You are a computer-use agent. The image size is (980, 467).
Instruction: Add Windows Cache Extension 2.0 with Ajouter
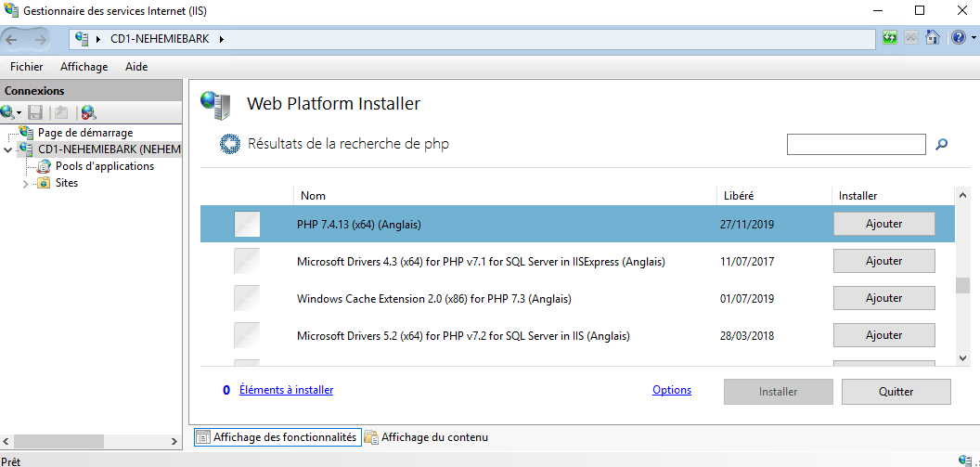point(883,298)
